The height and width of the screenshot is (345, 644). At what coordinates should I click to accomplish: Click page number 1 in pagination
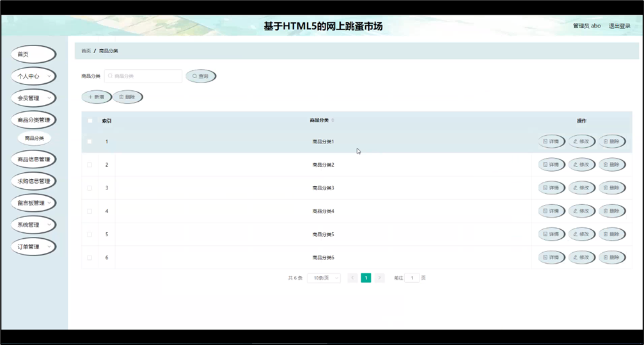point(366,278)
